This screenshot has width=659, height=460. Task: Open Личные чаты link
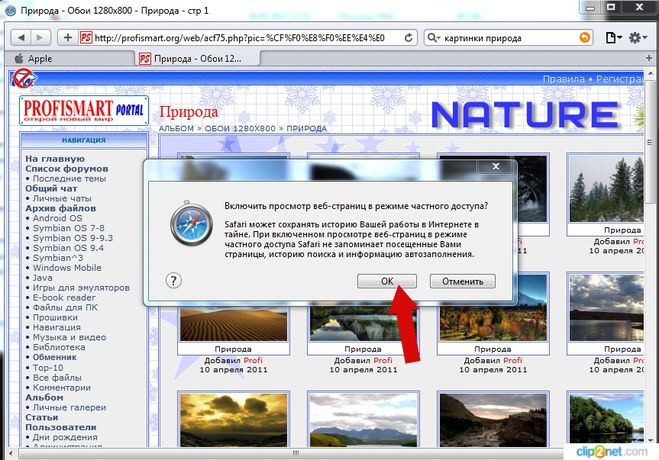click(x=62, y=198)
